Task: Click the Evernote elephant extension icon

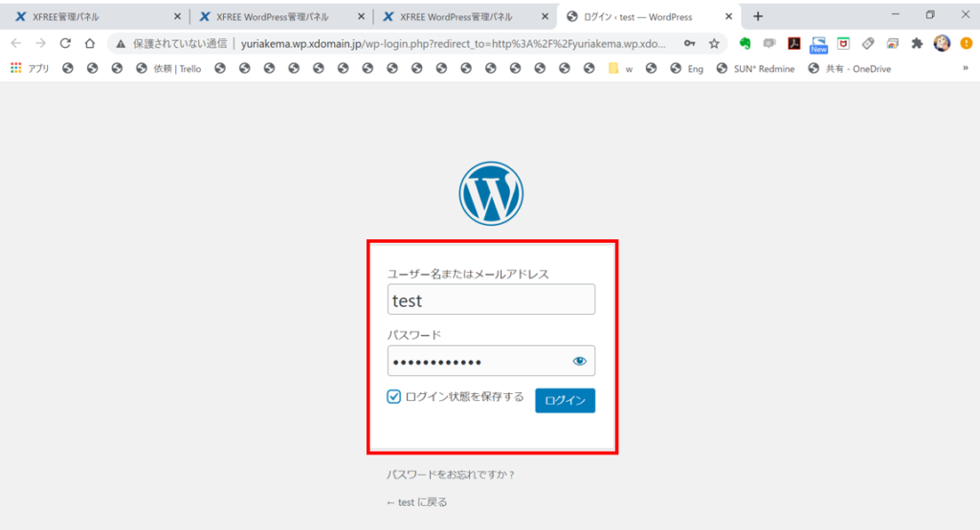Action: (745, 43)
